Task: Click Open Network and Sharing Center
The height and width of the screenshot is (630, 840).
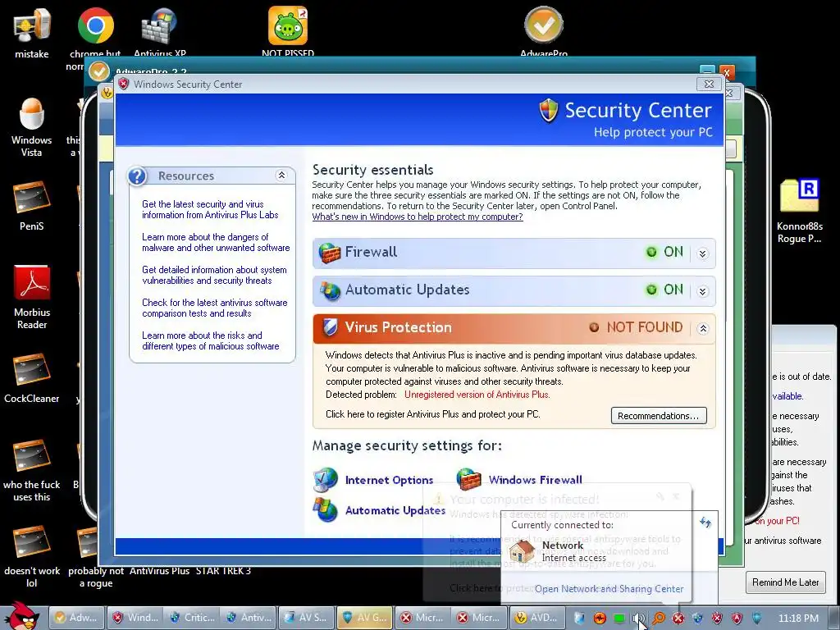Action: (609, 589)
